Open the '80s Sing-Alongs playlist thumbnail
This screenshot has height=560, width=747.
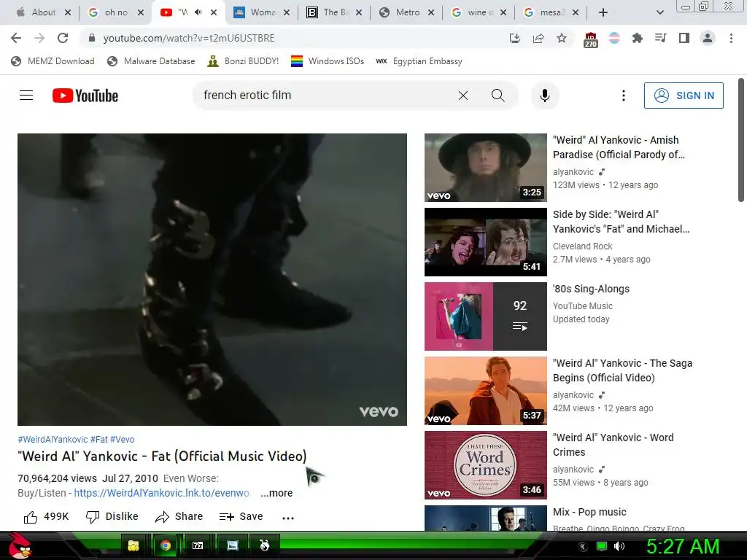(485, 316)
